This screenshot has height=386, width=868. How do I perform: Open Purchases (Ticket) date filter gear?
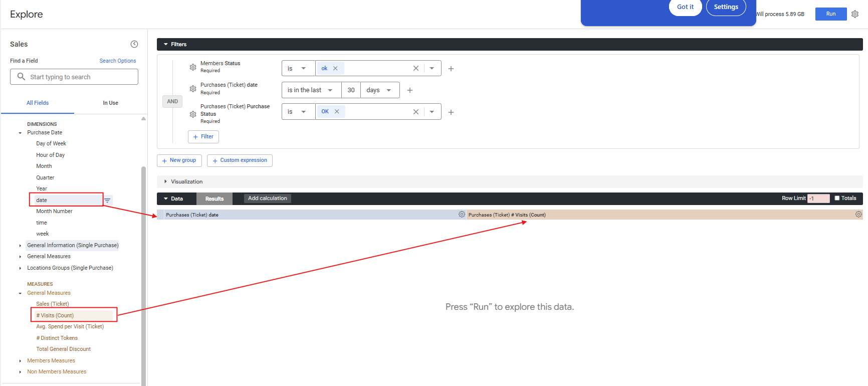[x=193, y=89]
